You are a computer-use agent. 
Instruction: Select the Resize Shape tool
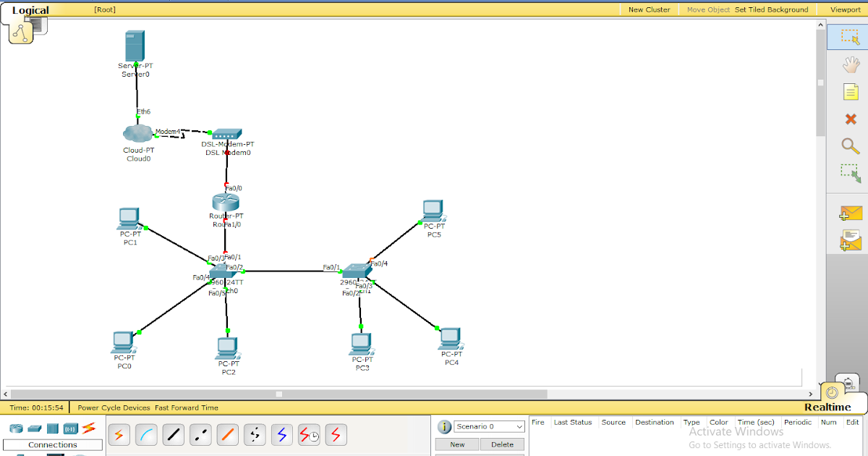pos(851,173)
